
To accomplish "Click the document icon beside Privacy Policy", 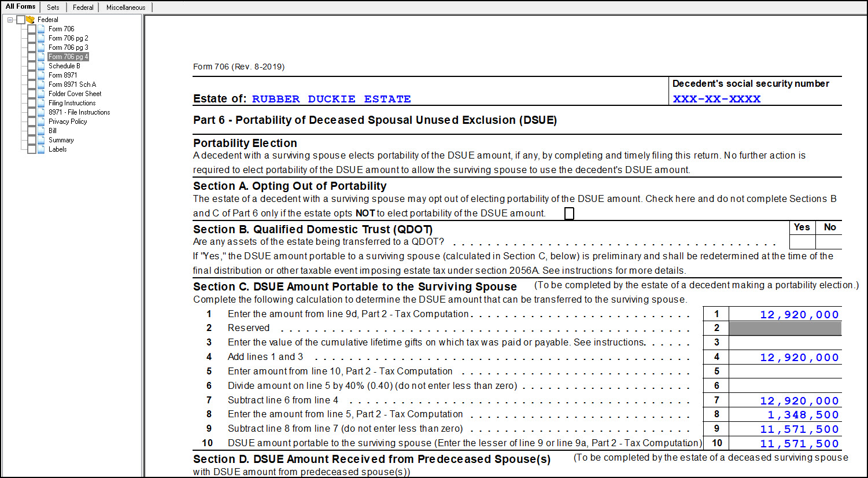I will 41,122.
